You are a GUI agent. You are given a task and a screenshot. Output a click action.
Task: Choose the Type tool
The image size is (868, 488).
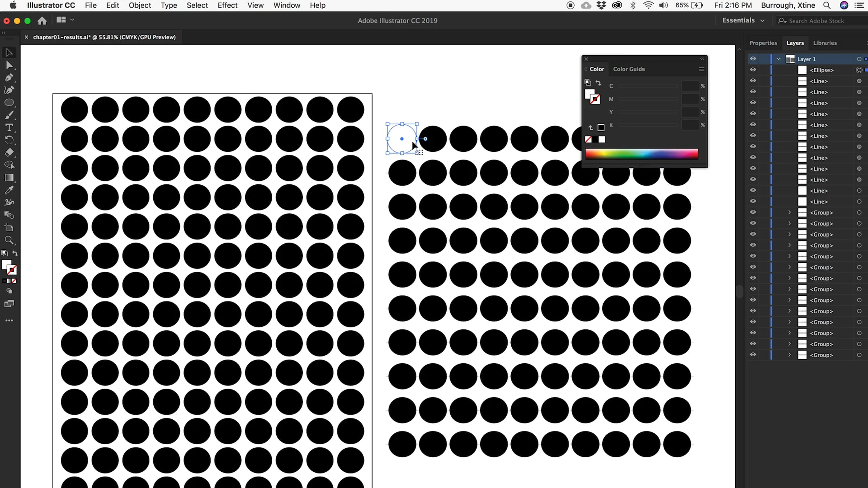point(9,128)
